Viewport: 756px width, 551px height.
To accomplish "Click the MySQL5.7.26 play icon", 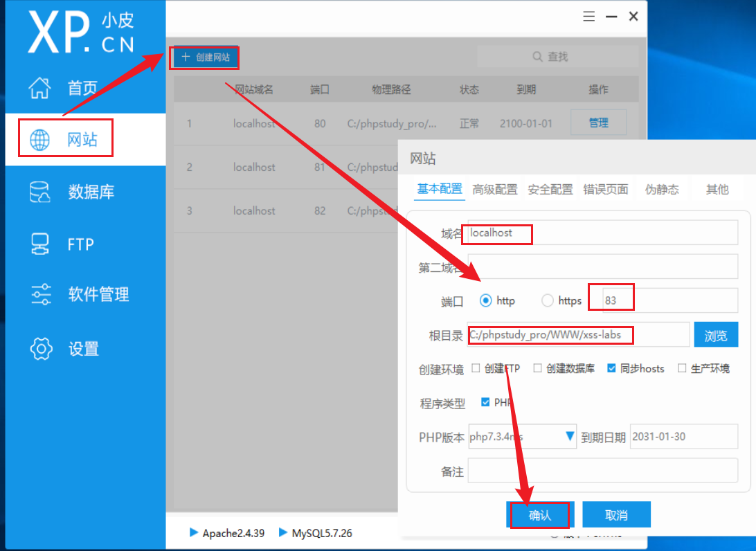I will point(283,532).
